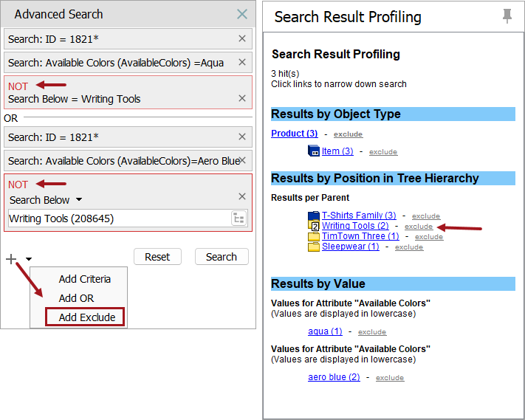Remove the first 'Search: ID = 1821*' criterion
This screenshot has width=525, height=420.
(x=242, y=38)
